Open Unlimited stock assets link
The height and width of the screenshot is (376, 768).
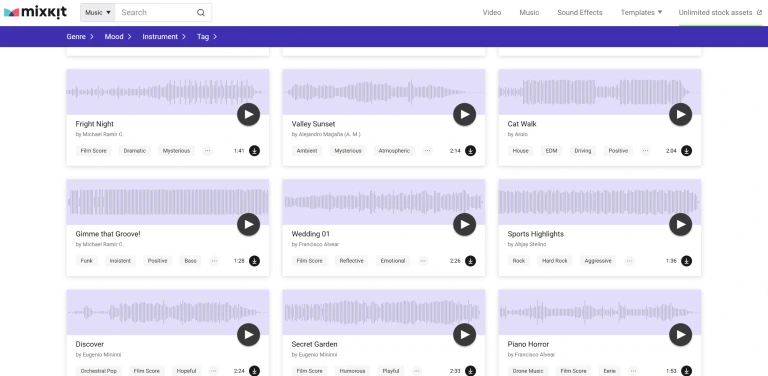point(720,13)
